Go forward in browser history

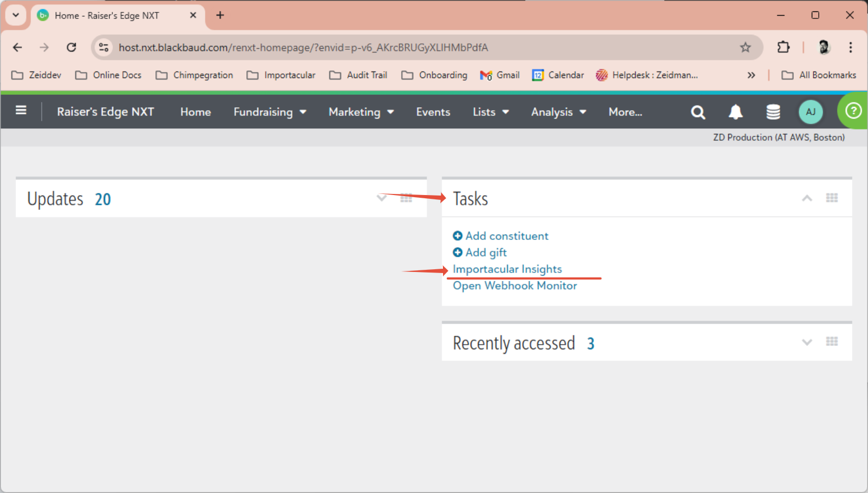44,48
